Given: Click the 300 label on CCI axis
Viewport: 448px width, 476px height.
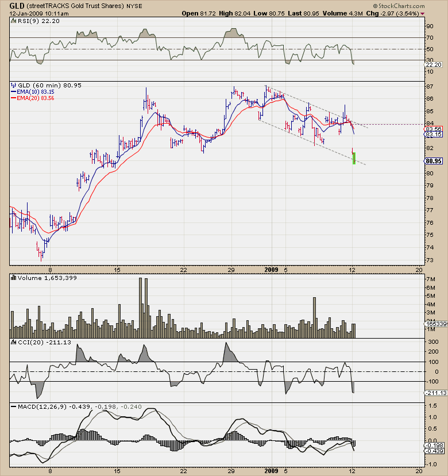Looking at the screenshot, I should point(433,342).
